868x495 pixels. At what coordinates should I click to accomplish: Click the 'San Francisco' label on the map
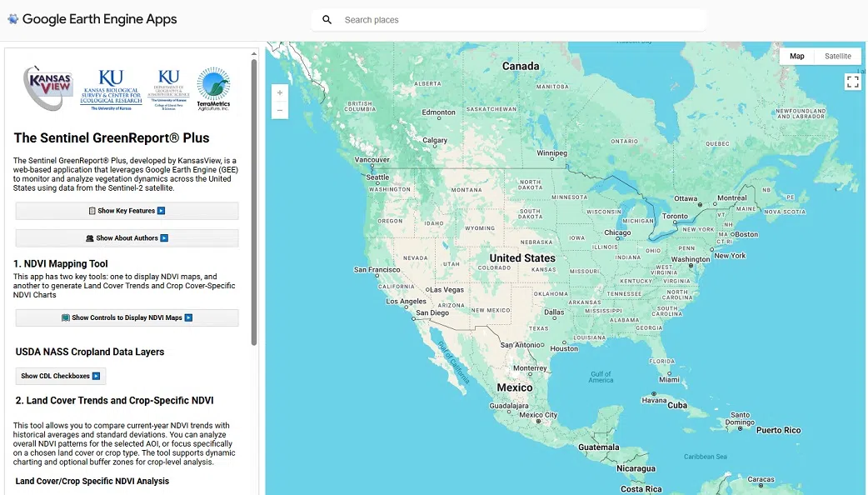377,270
